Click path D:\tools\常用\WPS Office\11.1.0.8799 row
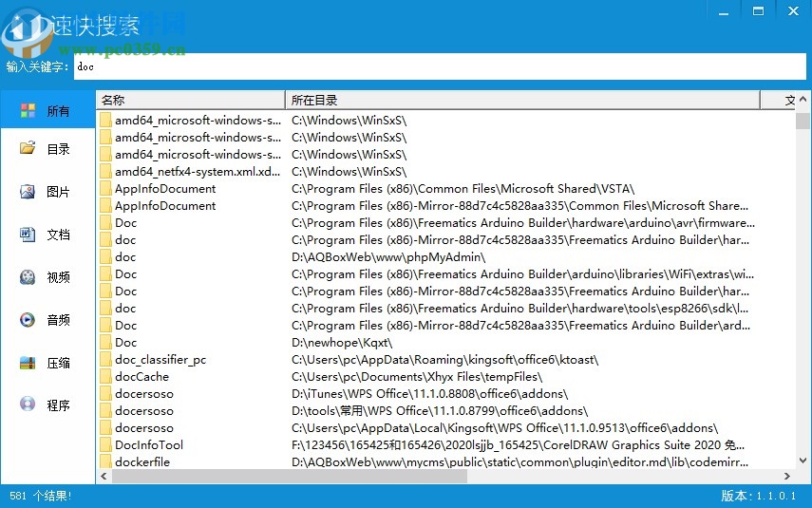This screenshot has width=812, height=508. coord(440,410)
